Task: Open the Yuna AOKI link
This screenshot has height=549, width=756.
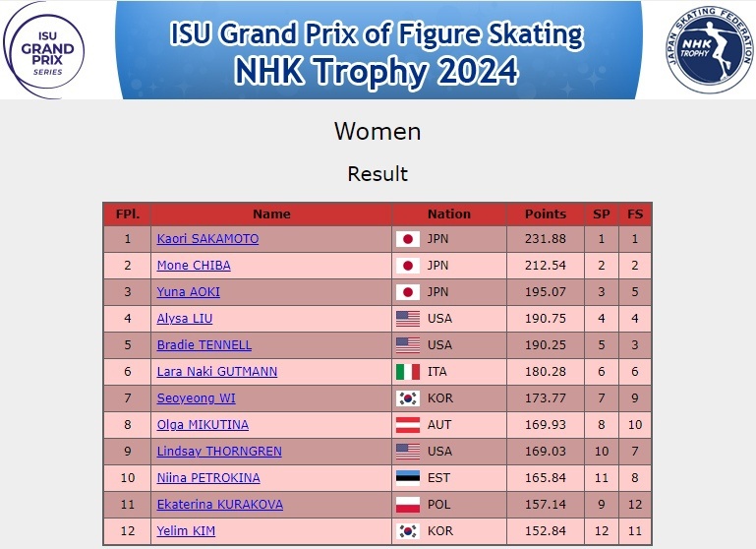Action: (189, 292)
